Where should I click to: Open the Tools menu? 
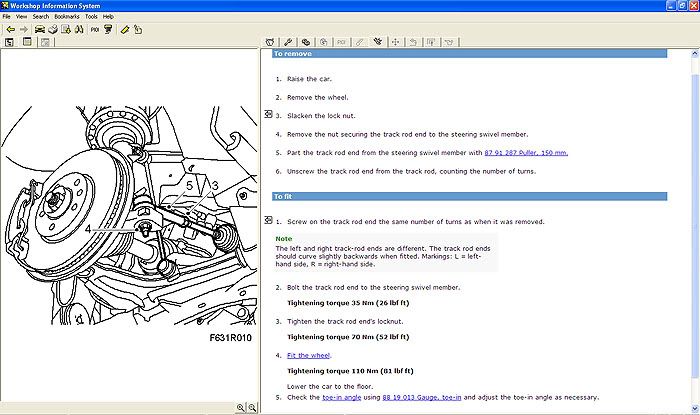[91, 17]
